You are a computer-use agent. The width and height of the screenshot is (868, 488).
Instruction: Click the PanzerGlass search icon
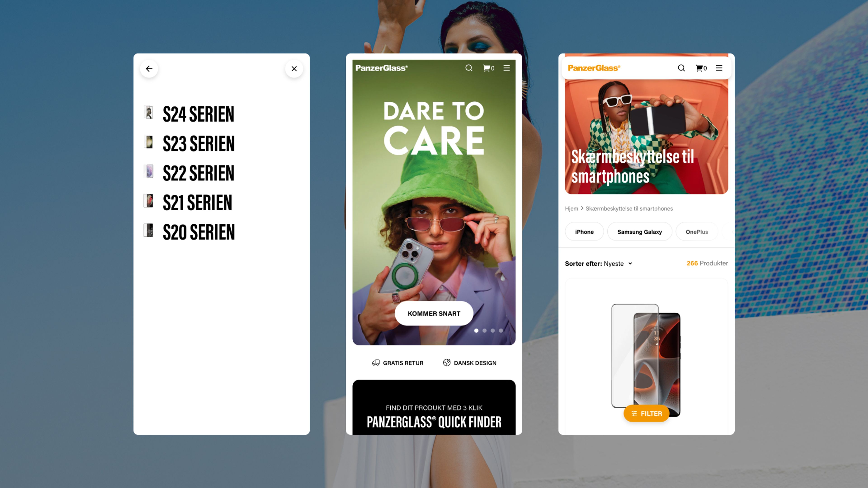click(470, 68)
